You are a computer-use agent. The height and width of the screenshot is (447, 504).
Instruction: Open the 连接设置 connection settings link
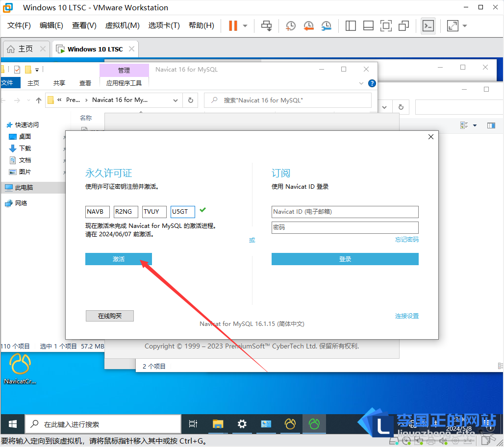406,316
